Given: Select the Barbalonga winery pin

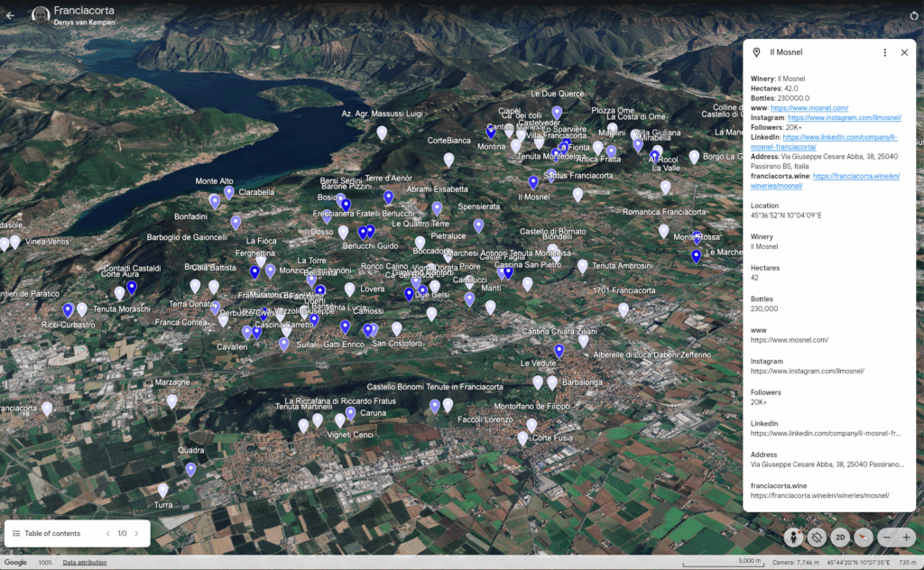Looking at the screenshot, I should [x=552, y=382].
